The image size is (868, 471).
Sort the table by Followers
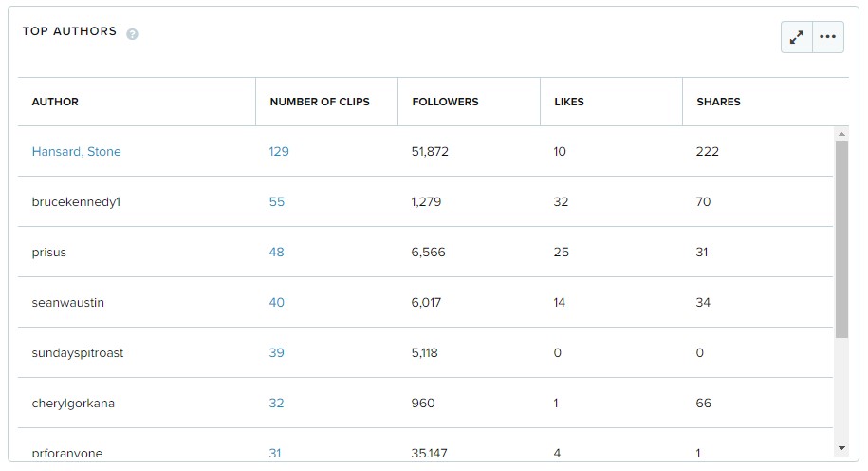445,102
